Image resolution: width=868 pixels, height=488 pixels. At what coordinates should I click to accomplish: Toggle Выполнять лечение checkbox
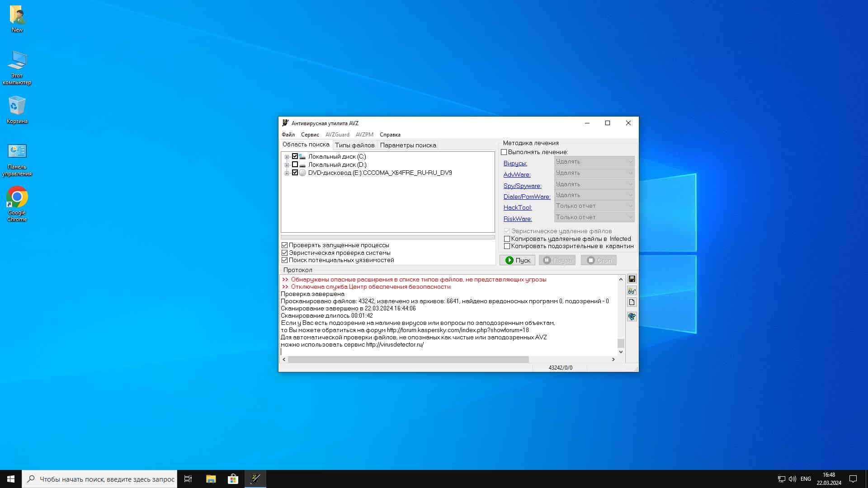[504, 152]
